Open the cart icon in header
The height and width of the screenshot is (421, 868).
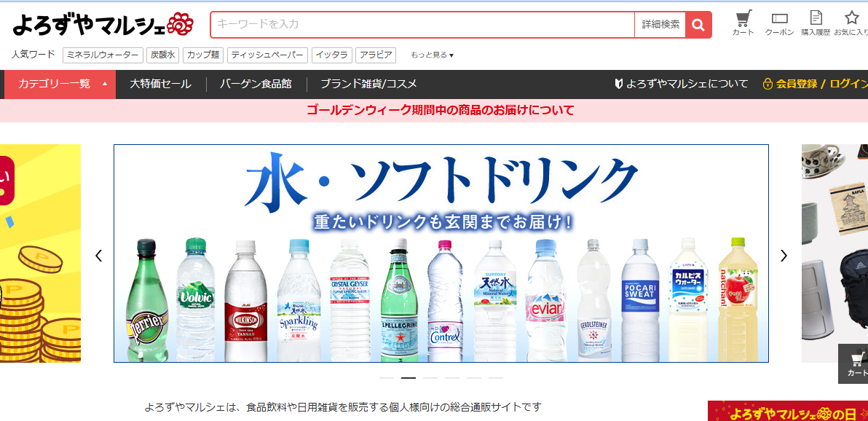(743, 23)
